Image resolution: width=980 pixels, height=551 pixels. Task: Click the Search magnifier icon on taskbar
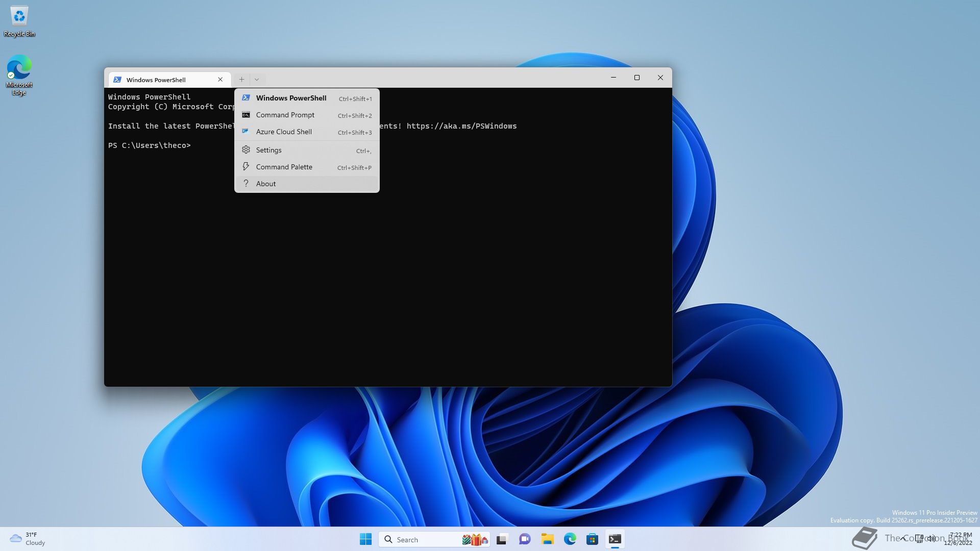coord(388,539)
